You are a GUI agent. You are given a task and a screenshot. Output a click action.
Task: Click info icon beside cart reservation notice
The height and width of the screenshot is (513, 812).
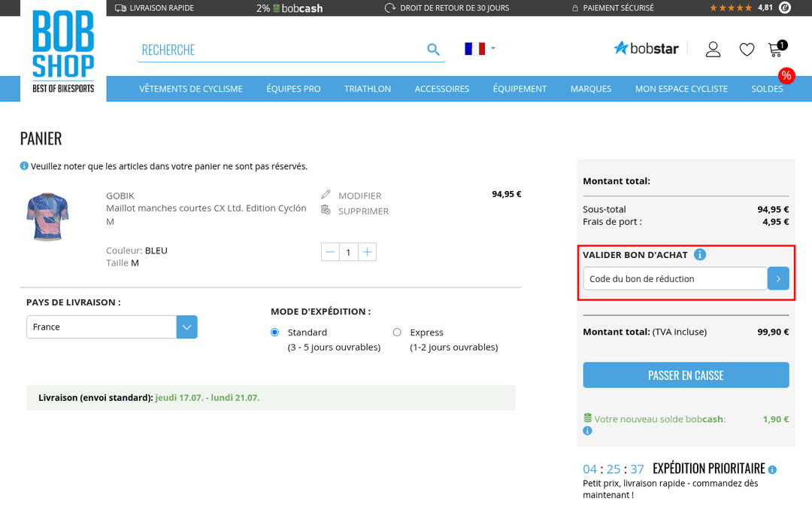point(24,165)
